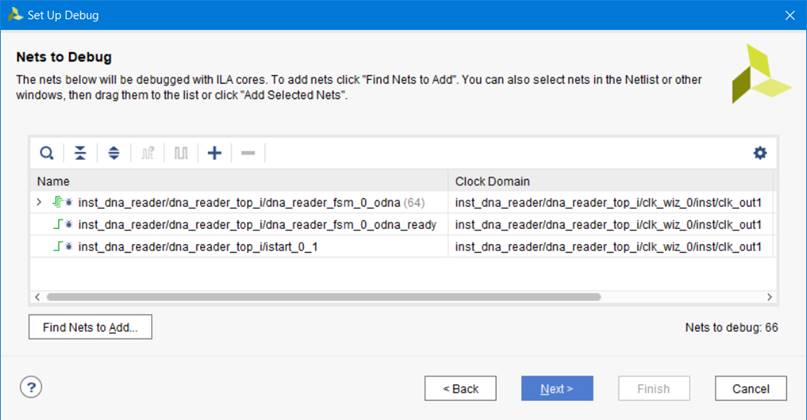Viewport: 807px width, 420px height.
Task: Click the Find Nets to Add button
Action: pos(90,327)
